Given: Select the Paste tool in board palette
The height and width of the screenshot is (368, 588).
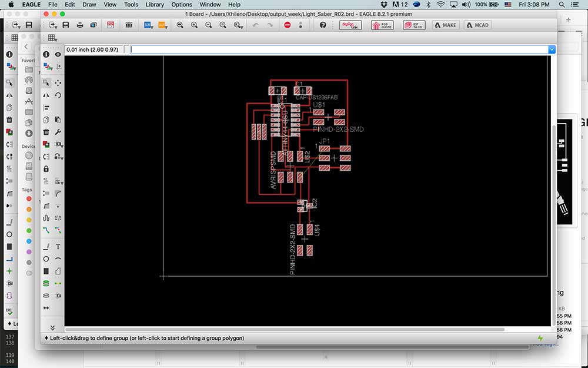Looking at the screenshot, I should pos(58,120).
